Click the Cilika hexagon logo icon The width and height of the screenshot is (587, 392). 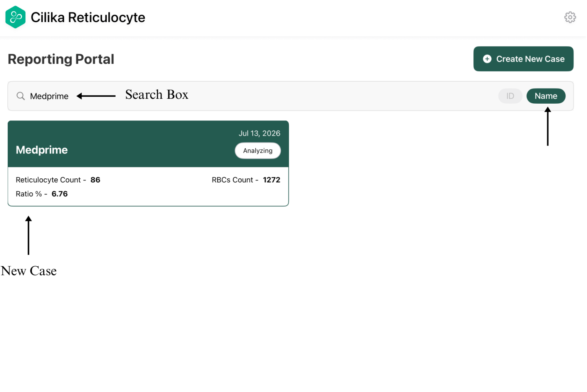15,17
